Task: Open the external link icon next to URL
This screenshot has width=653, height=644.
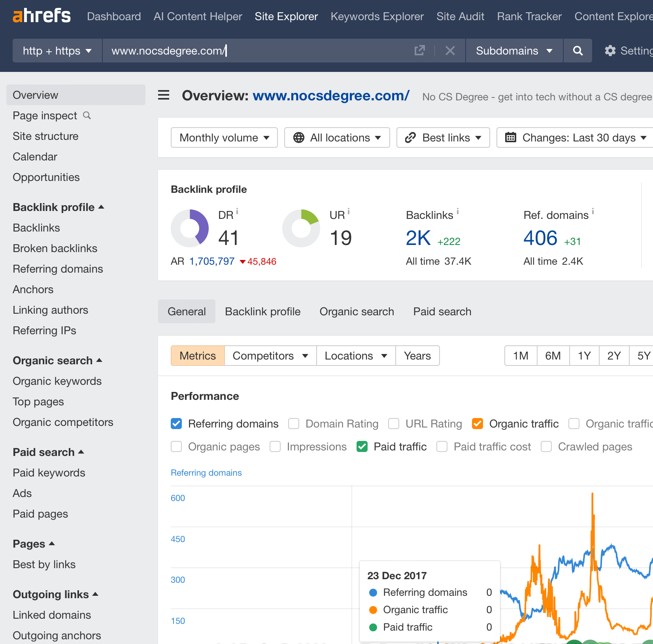Action: coord(419,51)
